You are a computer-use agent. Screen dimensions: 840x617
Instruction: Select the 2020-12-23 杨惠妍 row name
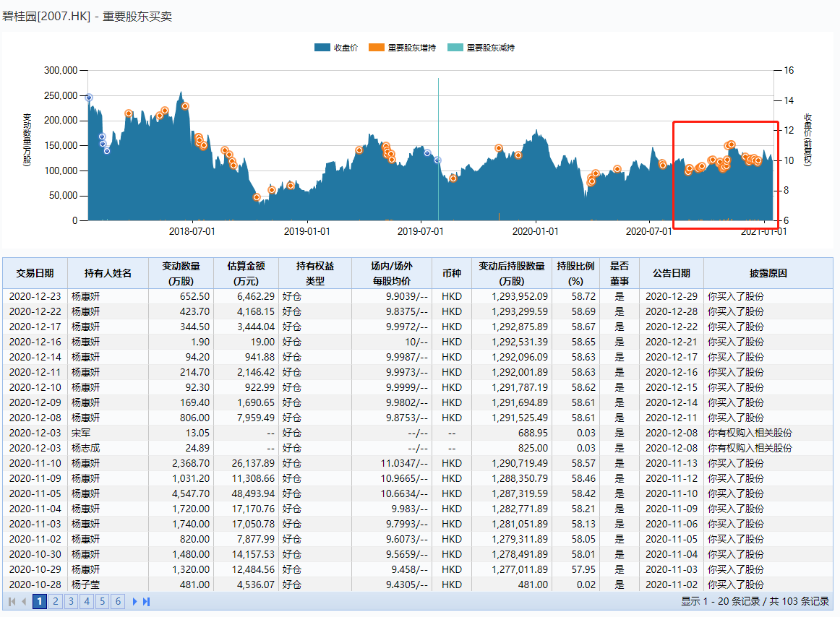[x=85, y=296]
